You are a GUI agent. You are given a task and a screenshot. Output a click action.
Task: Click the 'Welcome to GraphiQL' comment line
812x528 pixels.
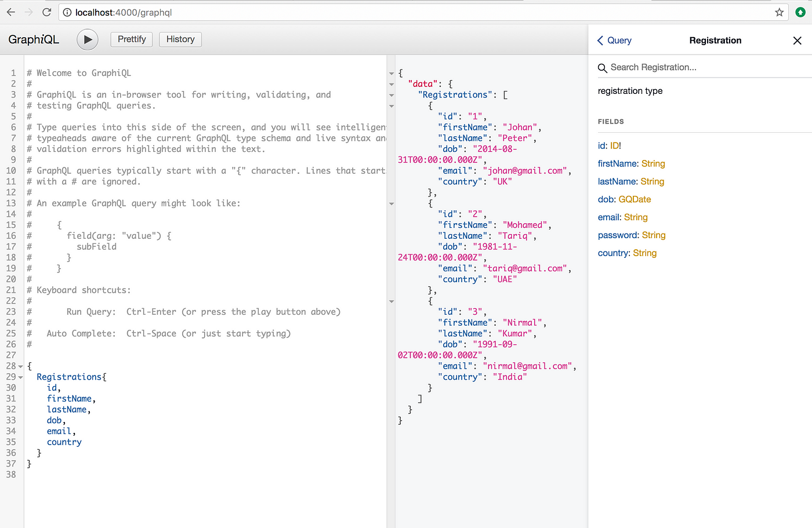79,73
